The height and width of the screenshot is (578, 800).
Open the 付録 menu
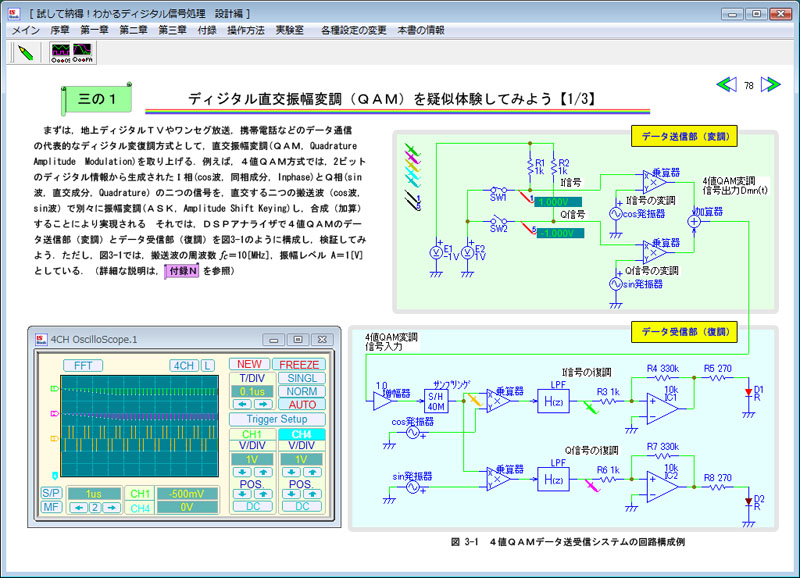(207, 30)
